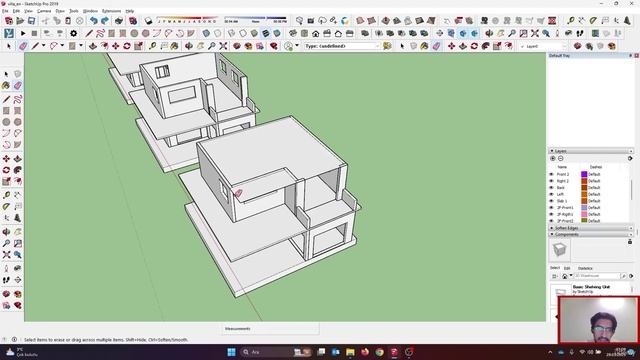This screenshot has height=360, width=640.
Task: Select the Eraser tool in left toolbar
Action: click(18, 85)
